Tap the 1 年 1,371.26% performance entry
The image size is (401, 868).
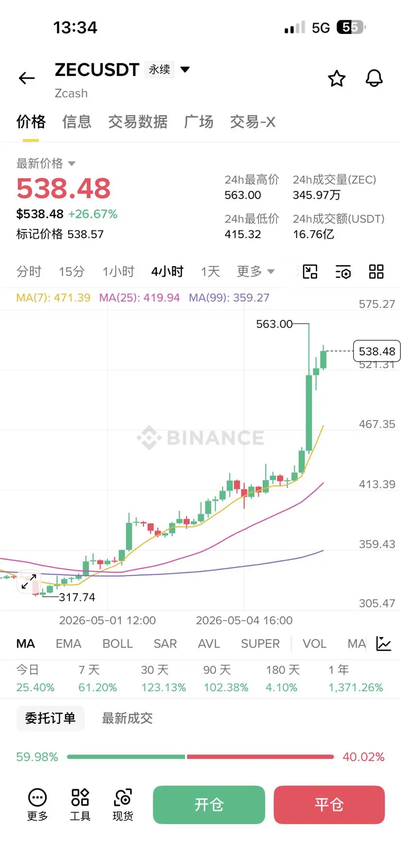coord(355,679)
